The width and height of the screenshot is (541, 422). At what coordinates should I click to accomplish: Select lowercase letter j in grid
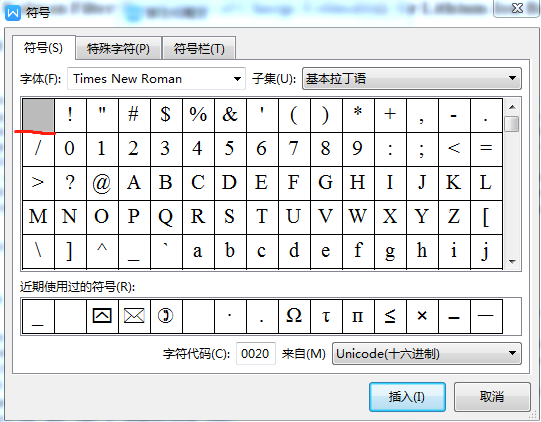[x=486, y=252]
